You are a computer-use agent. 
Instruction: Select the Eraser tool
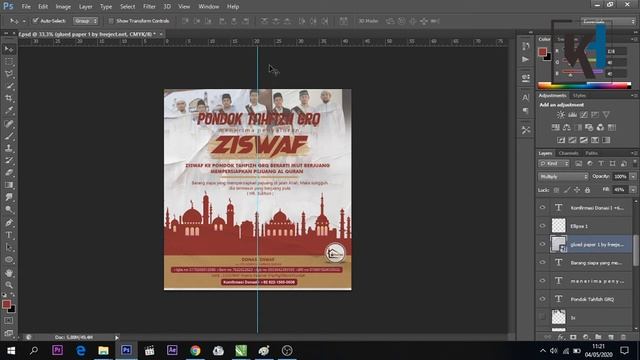tap(9, 173)
